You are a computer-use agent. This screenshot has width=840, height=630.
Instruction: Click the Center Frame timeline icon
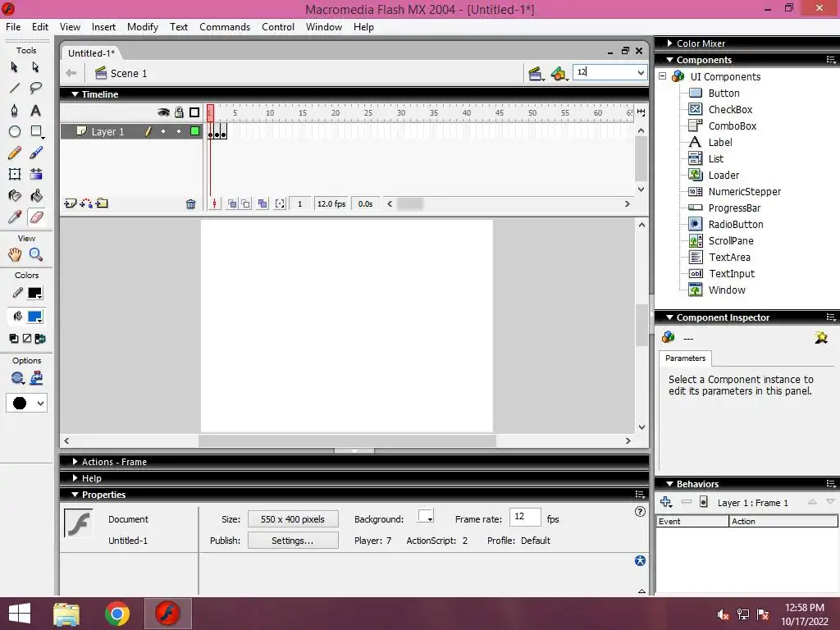point(214,203)
